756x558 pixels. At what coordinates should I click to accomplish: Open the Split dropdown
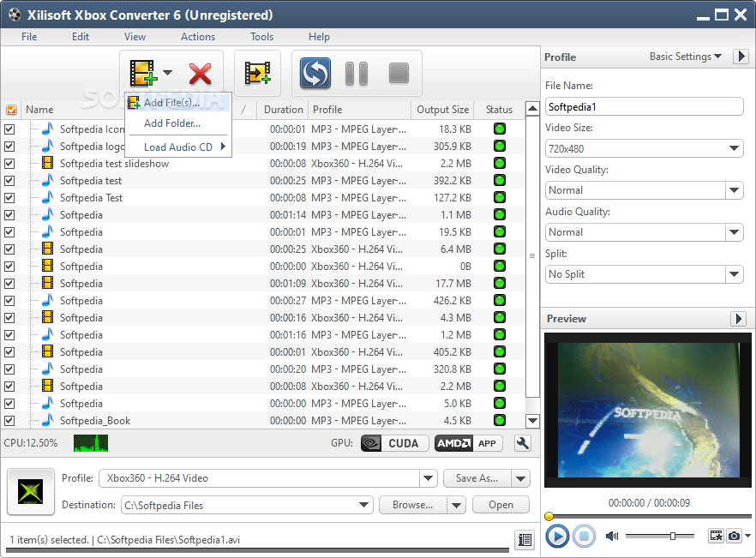(x=734, y=274)
